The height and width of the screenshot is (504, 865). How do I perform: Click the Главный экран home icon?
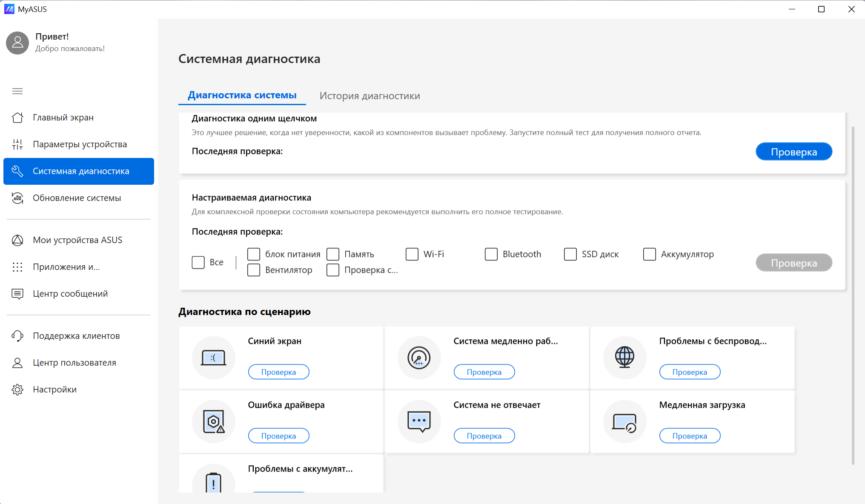(x=17, y=117)
